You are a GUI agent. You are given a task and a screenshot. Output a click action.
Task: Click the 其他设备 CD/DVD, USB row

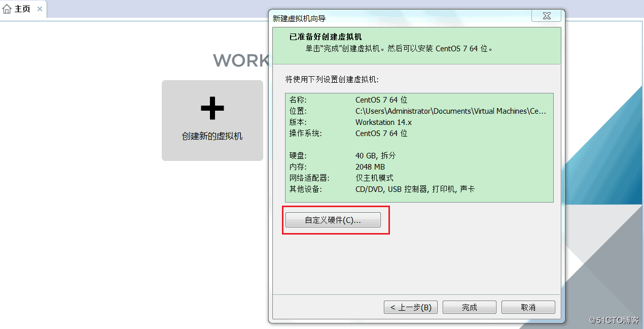pyautogui.click(x=419, y=189)
